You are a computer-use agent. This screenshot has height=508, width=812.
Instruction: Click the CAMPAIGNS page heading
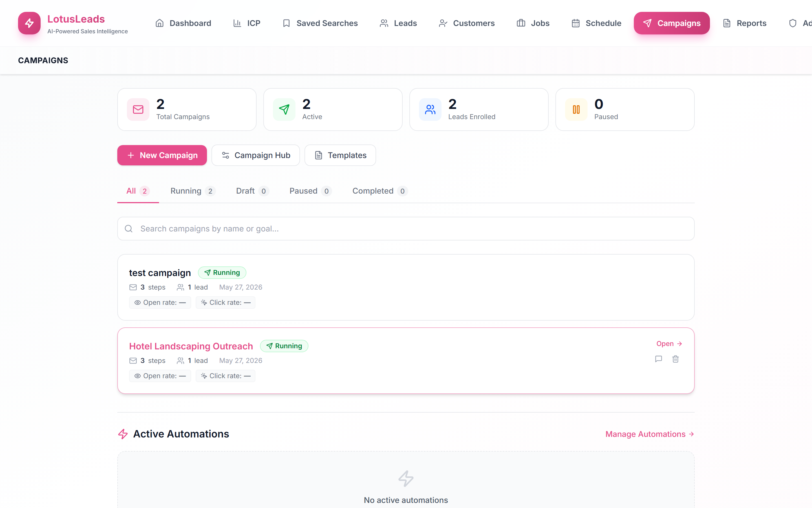[x=43, y=60]
